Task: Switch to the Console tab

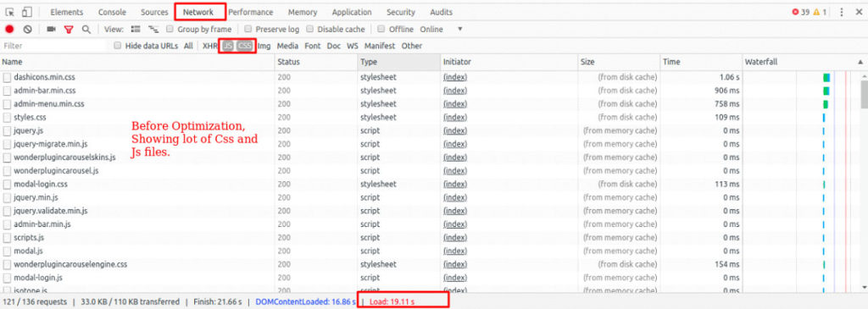Action: [112, 12]
